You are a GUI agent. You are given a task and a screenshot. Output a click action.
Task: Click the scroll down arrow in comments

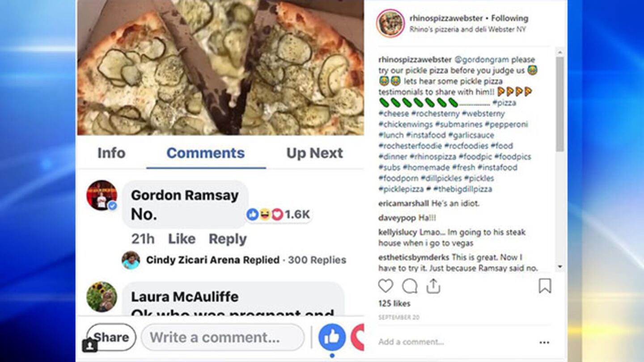click(560, 267)
